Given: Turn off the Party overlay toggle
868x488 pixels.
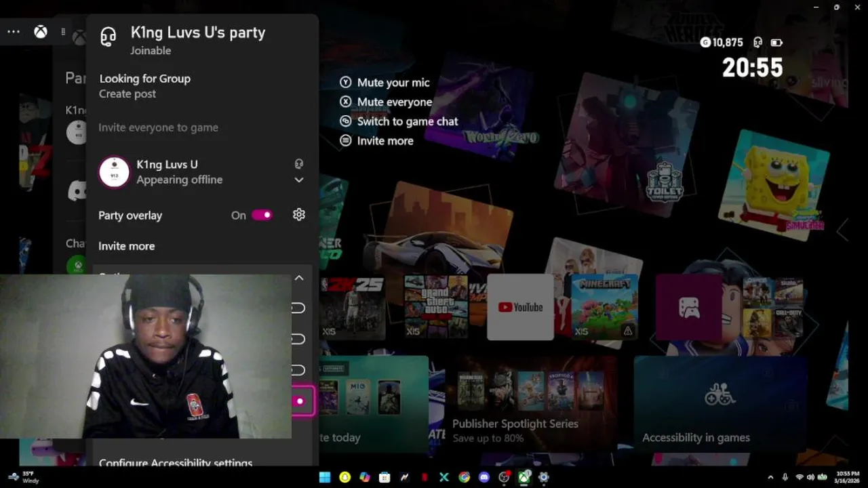Looking at the screenshot, I should [x=262, y=215].
